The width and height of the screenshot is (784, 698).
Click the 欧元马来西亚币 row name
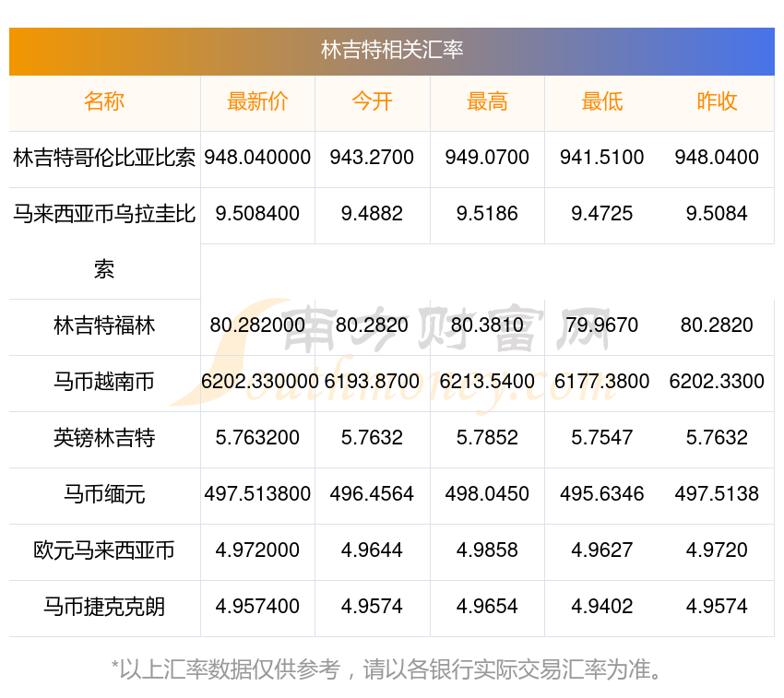104,550
